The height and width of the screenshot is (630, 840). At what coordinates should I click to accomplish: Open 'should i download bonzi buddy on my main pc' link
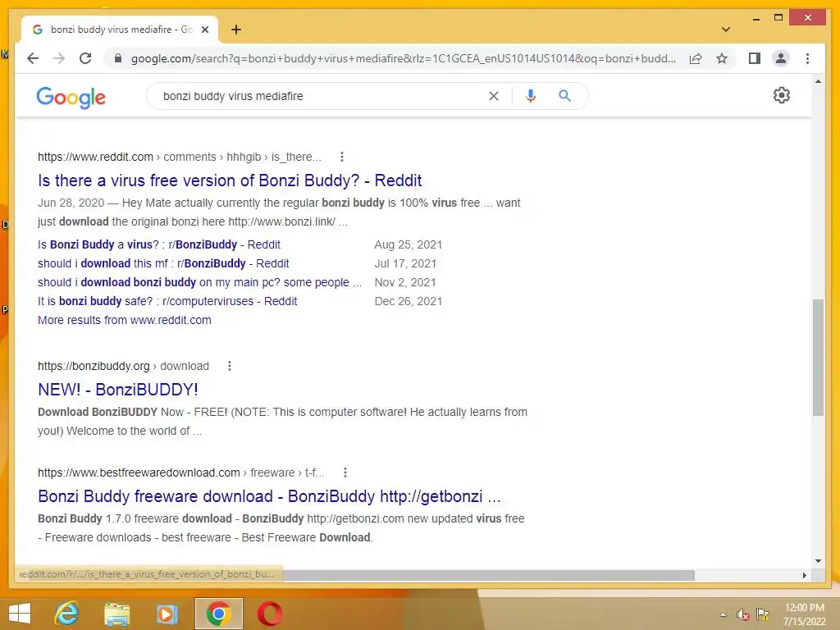pyautogui.click(x=200, y=282)
